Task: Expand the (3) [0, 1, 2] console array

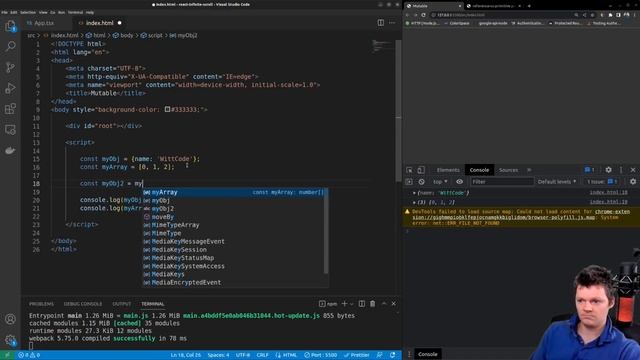Action: (x=414, y=202)
